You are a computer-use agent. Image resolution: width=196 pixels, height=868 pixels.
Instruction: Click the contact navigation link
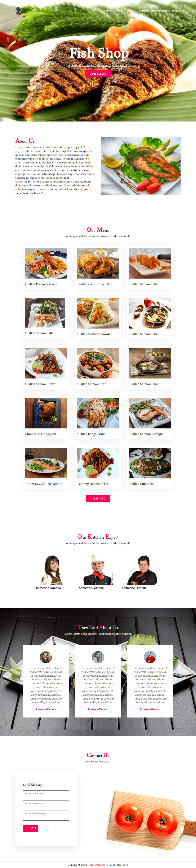(176, 11)
